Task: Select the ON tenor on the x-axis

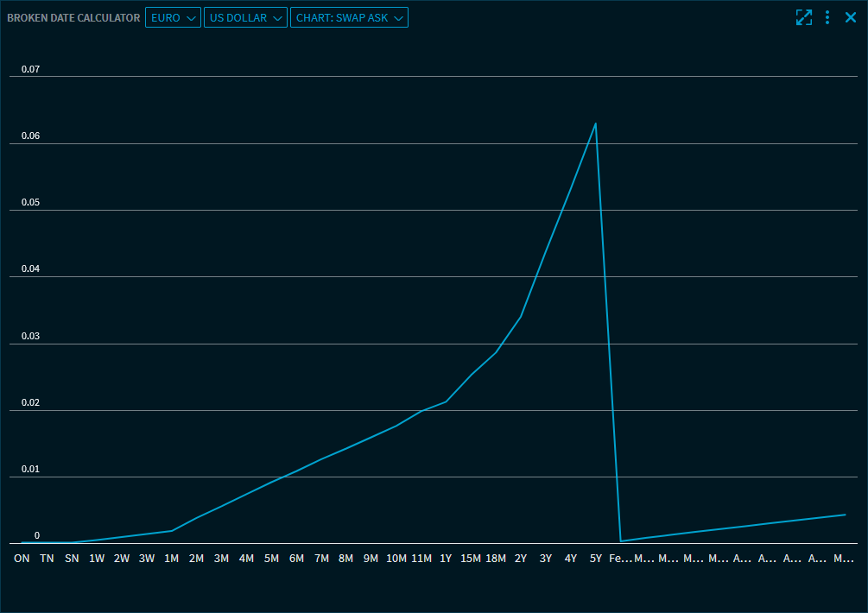Action: point(22,559)
